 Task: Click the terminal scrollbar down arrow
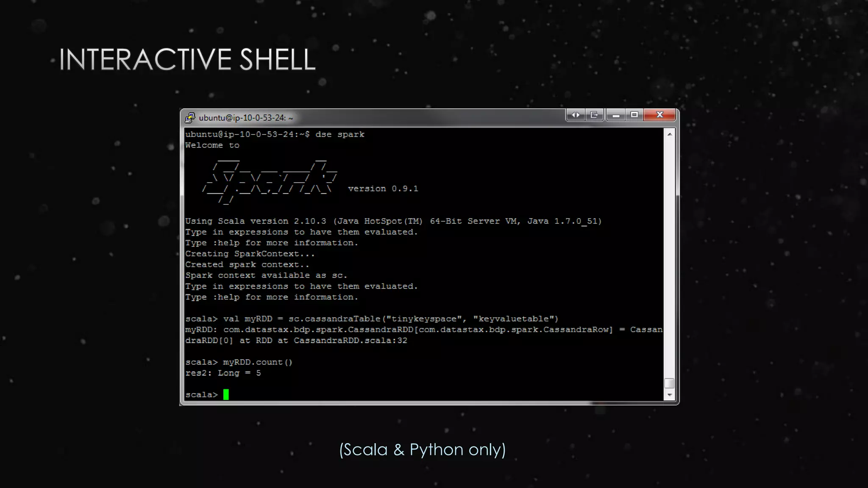(x=670, y=395)
